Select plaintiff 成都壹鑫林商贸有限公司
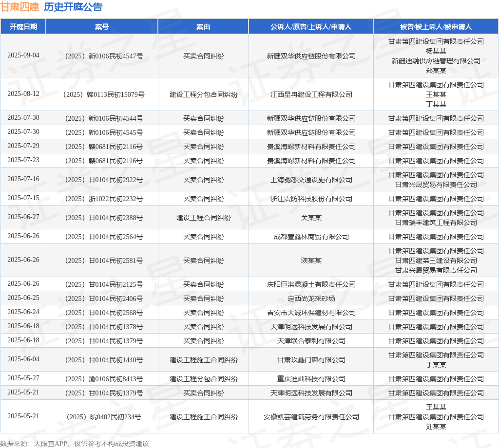Viewport: 499px width, 448px height. click(x=311, y=237)
